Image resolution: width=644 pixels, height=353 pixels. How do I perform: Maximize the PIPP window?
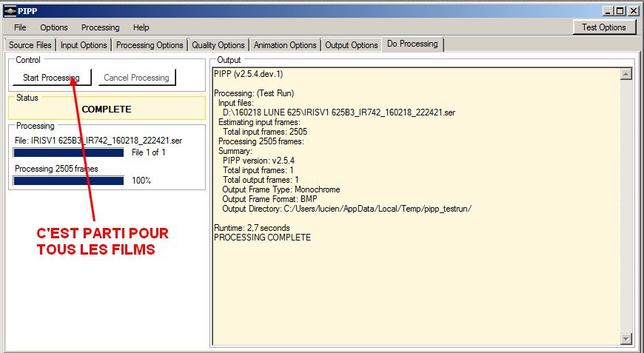pos(620,11)
